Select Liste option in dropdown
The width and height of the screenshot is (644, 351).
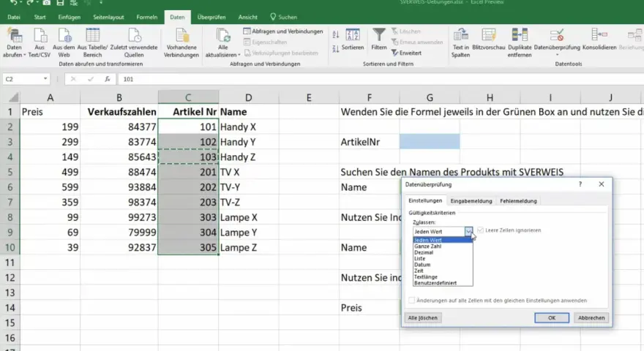pos(443,259)
